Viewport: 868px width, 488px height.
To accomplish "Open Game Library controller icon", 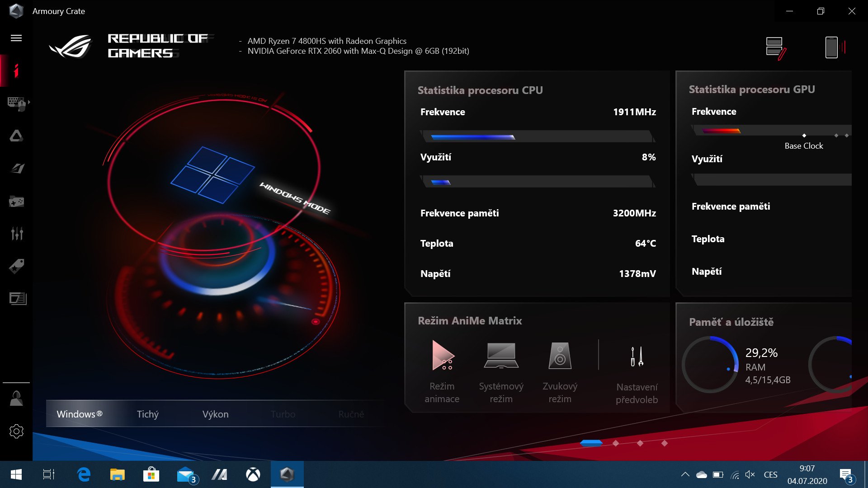I will click(x=16, y=202).
